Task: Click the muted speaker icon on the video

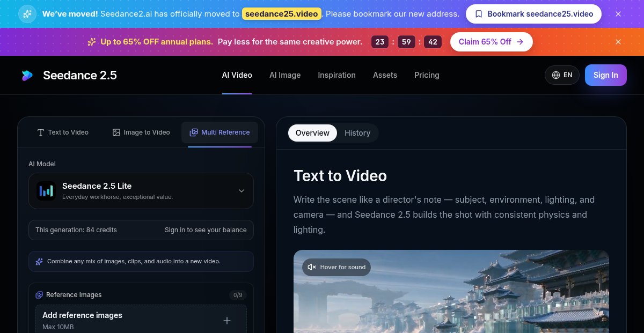Action: [312, 267]
